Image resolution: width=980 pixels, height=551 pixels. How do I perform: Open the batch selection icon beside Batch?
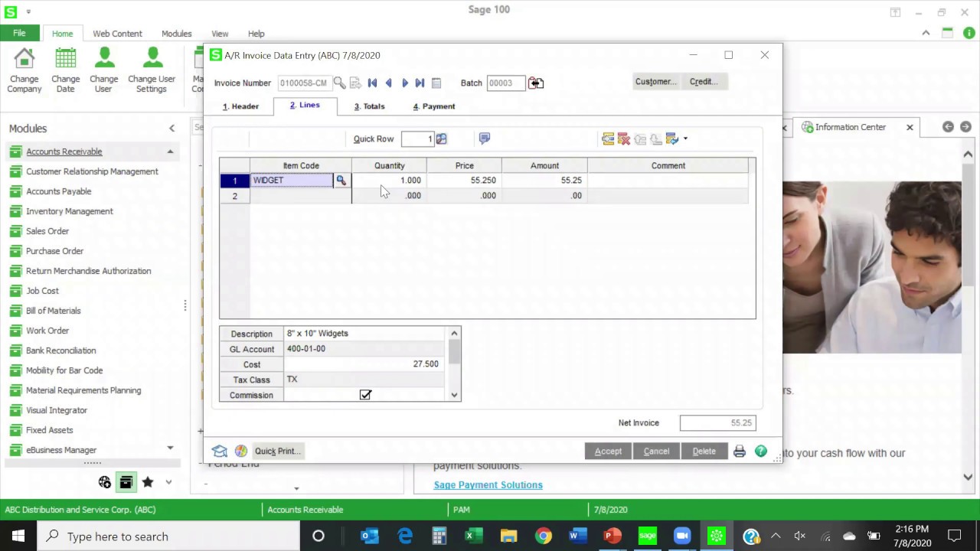click(536, 83)
